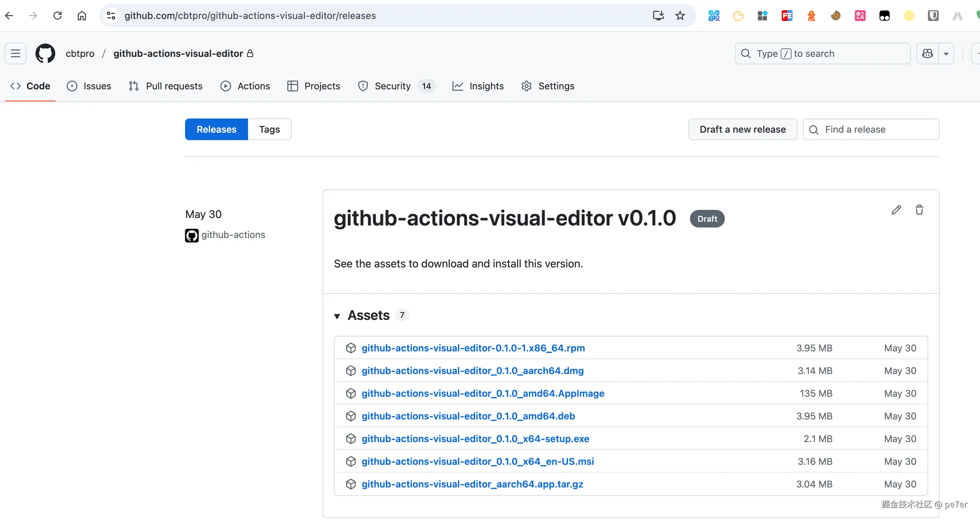Focus the Type / to search box
Viewport: 980px width, 522px height.
[x=823, y=53]
